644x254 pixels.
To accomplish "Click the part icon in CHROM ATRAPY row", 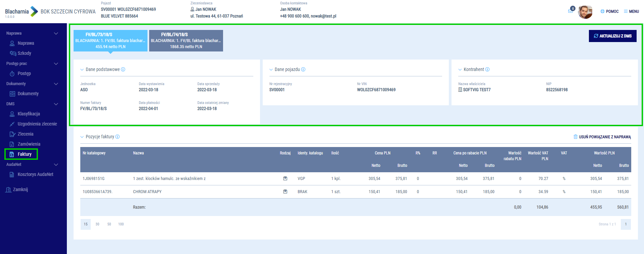I will tap(285, 191).
